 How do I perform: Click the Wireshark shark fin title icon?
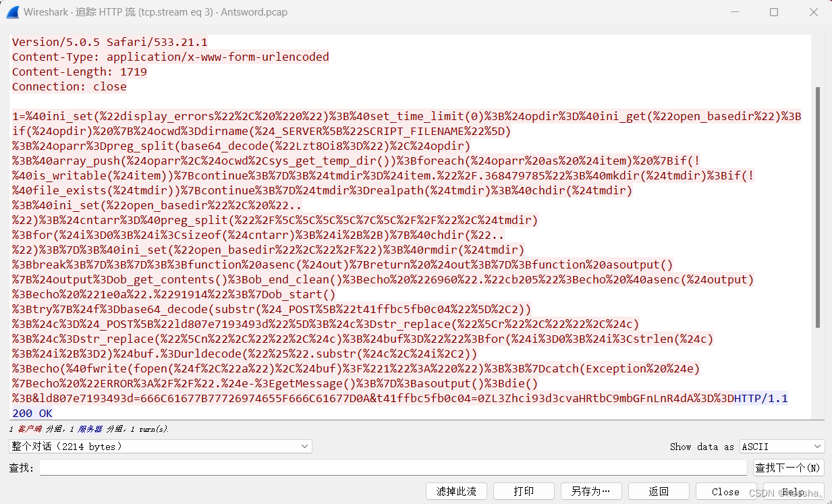pyautogui.click(x=12, y=12)
